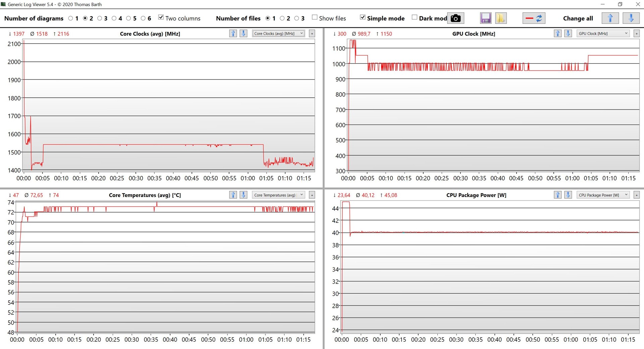Select 6 for number of diagrams
The image size is (644, 349).
coord(143,18)
